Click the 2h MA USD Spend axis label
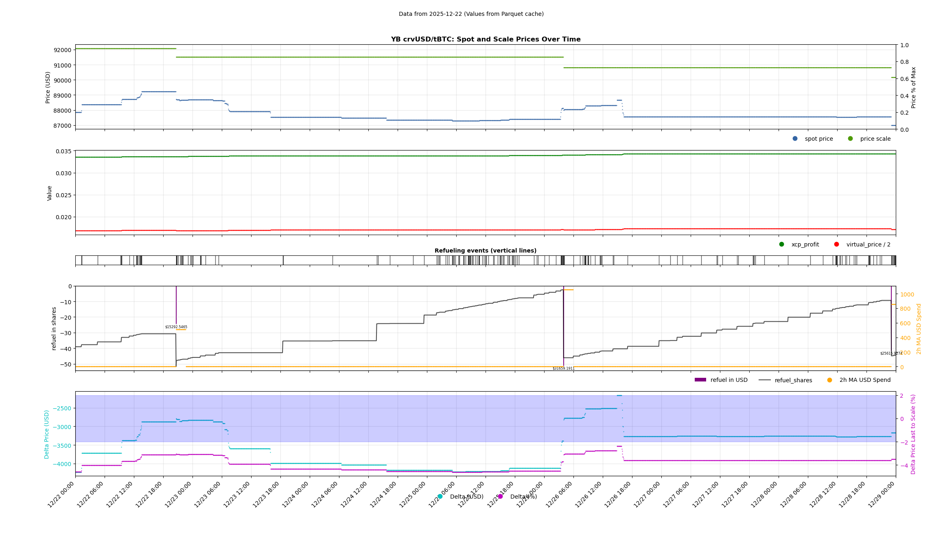This screenshot has height=560, width=943. click(x=919, y=329)
